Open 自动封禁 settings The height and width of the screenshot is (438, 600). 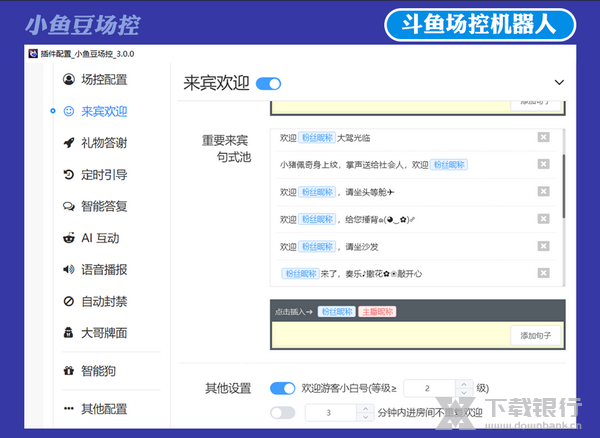tap(104, 301)
